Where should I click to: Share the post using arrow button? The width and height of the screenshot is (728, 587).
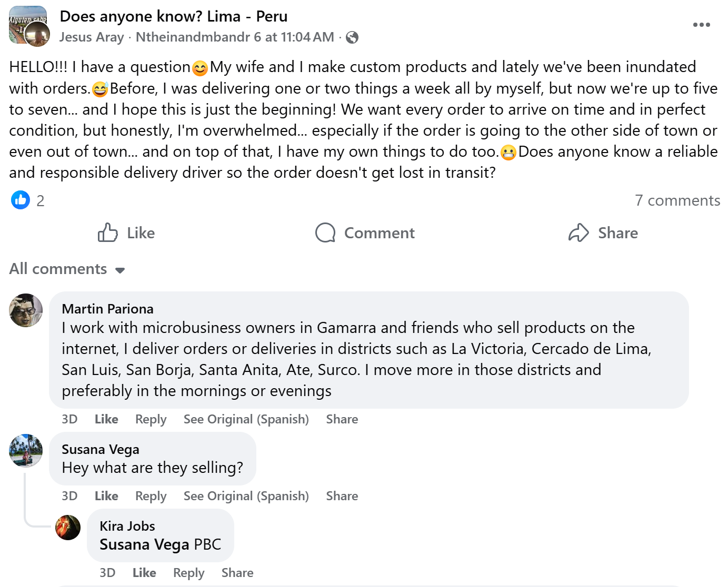[x=603, y=232]
